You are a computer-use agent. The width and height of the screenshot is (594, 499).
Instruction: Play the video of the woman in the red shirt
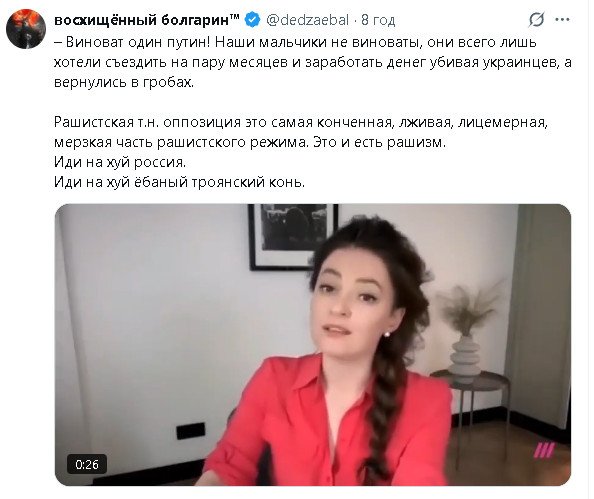pyautogui.click(x=313, y=345)
